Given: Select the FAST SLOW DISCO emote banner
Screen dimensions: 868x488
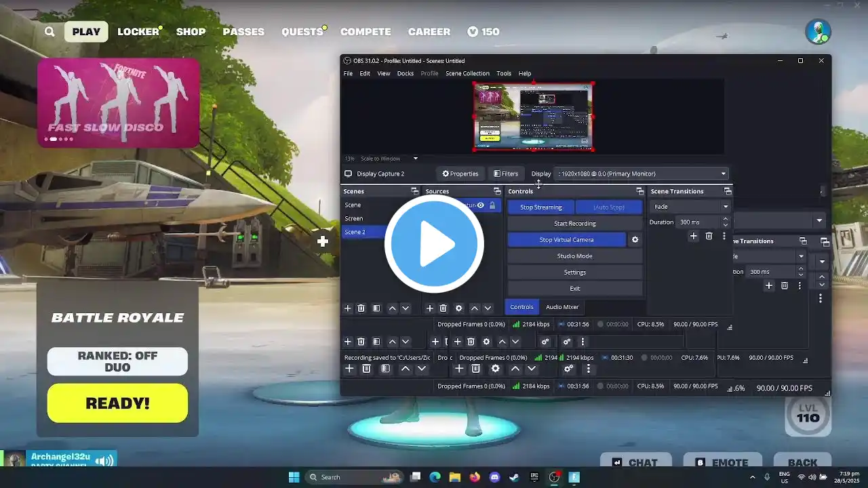Looking at the screenshot, I should click(118, 102).
